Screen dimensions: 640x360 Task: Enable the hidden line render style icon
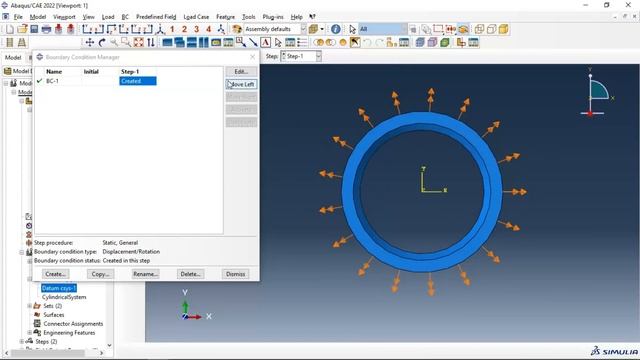click(x=491, y=29)
